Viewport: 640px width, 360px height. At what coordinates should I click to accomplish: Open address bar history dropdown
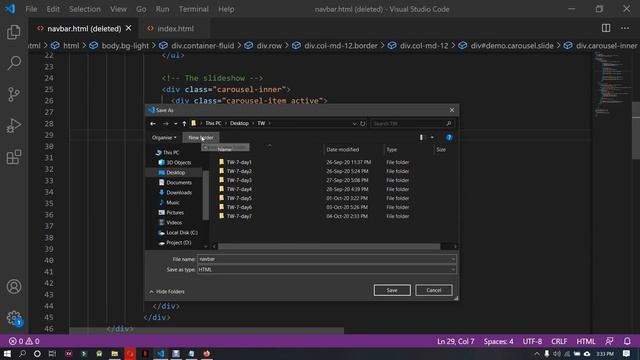354,123
